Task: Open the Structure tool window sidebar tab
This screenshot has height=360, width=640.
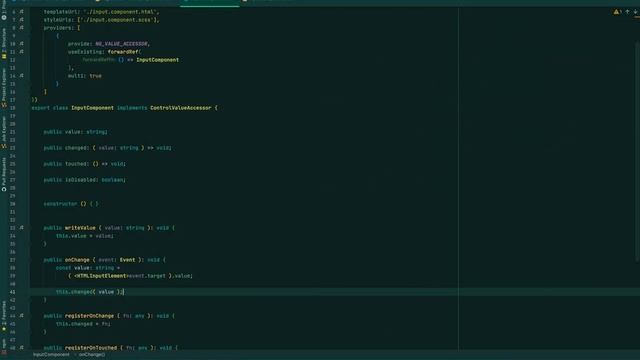Action: tap(4, 44)
